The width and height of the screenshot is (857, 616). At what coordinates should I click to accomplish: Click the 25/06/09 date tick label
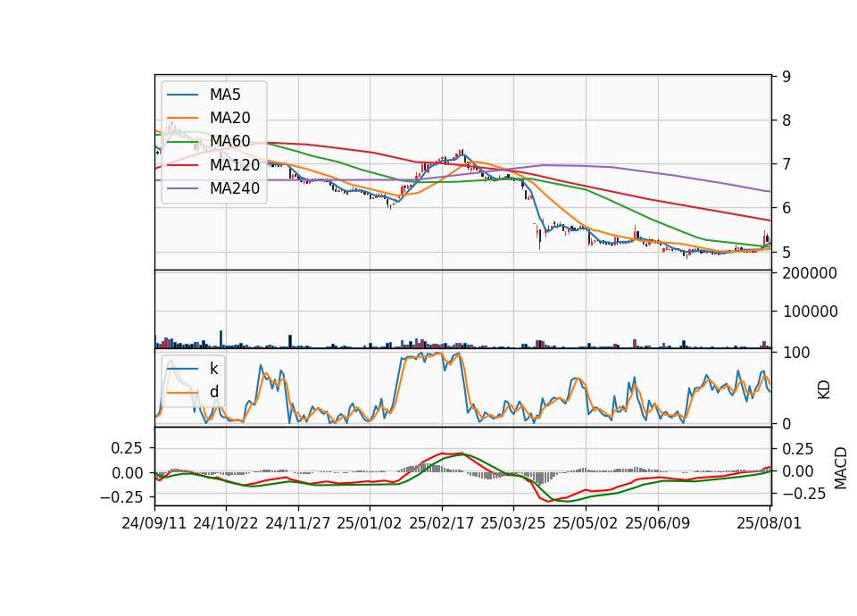658,523
